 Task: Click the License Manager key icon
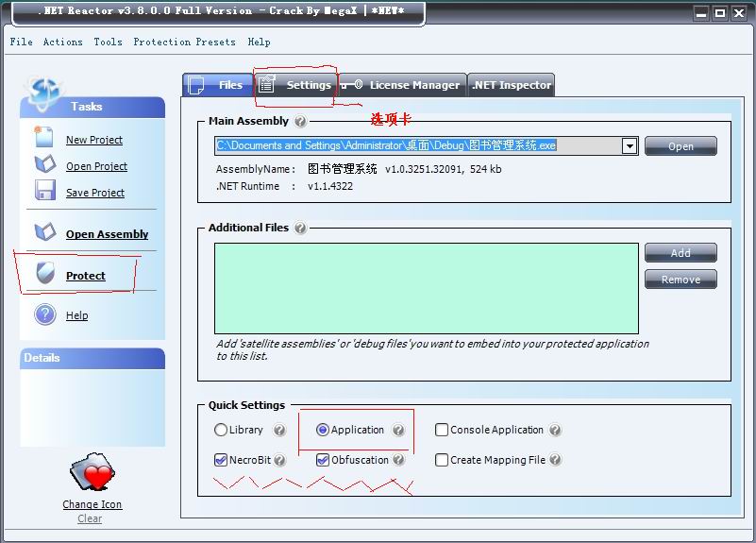coord(352,85)
